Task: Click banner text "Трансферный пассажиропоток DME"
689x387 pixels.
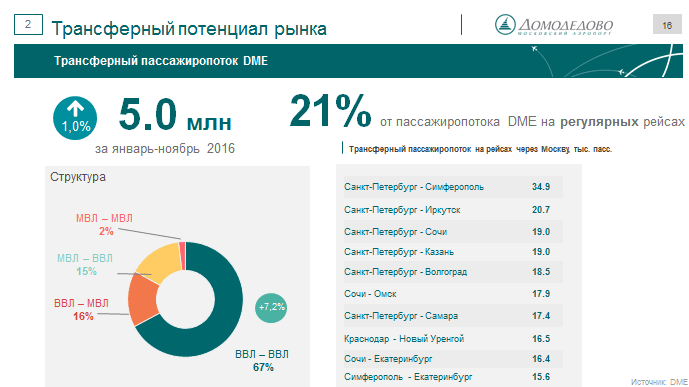Action: (161, 61)
